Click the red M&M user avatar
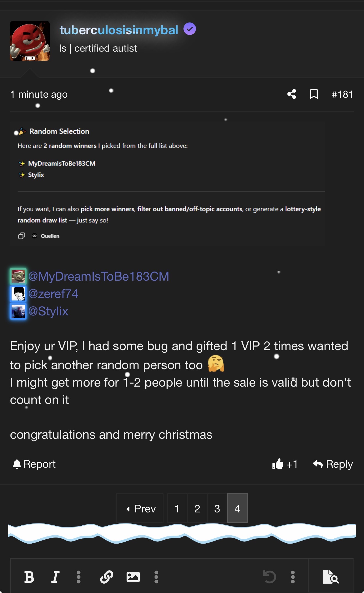364x593 pixels. click(30, 41)
